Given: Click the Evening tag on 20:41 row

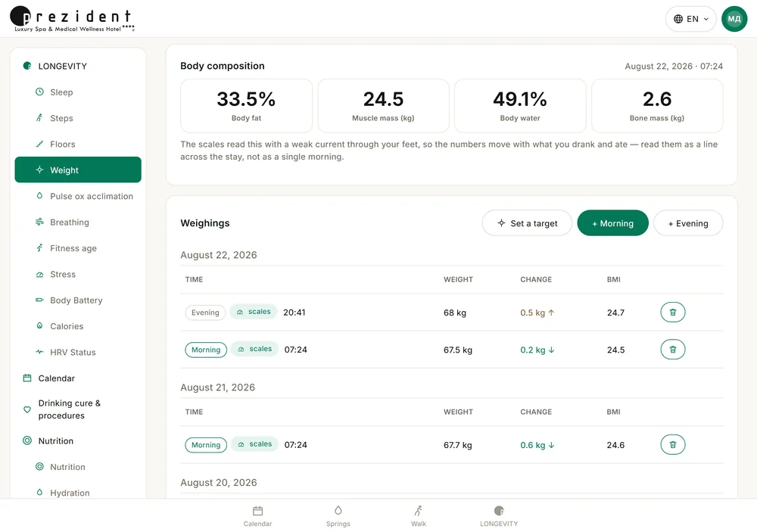Looking at the screenshot, I should click(x=205, y=313).
